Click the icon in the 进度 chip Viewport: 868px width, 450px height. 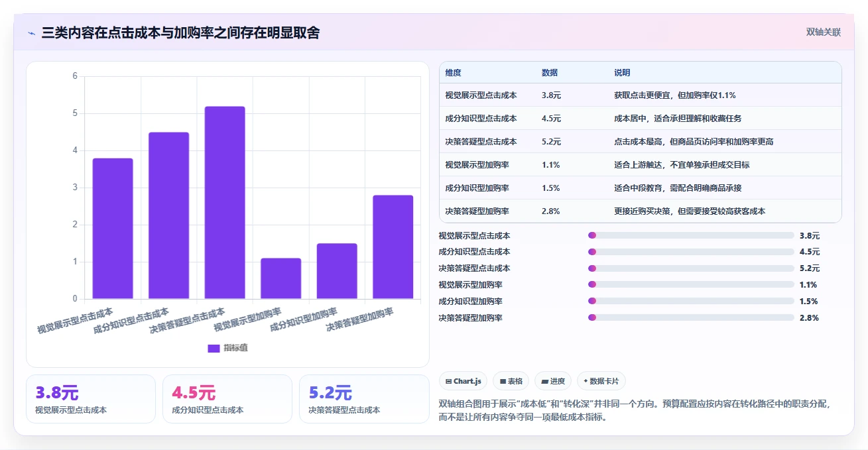click(544, 381)
